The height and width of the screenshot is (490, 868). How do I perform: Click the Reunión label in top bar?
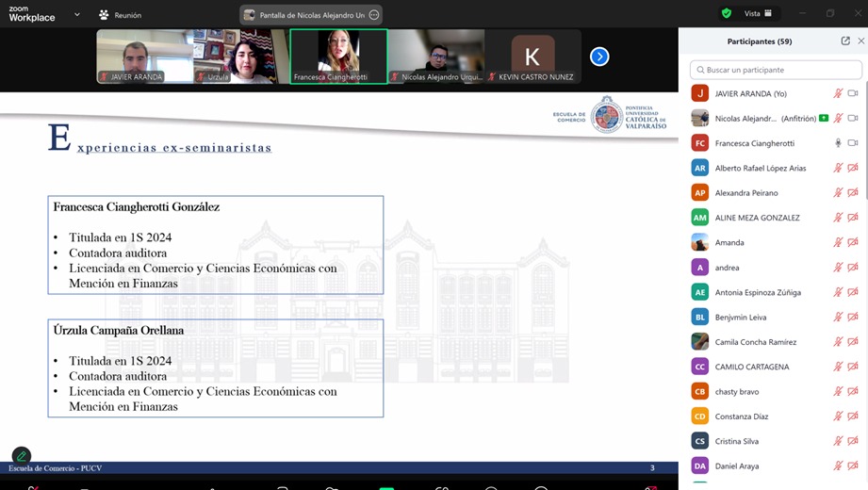(127, 15)
